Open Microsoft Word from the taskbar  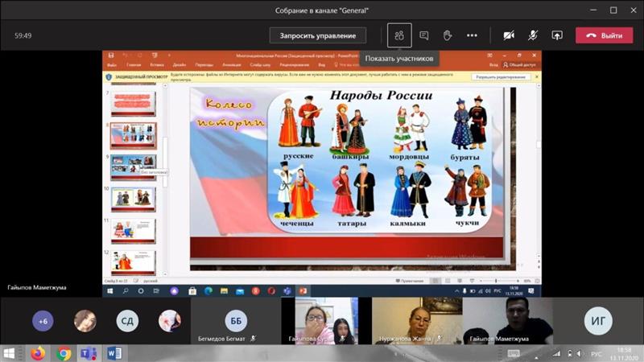coord(114,353)
